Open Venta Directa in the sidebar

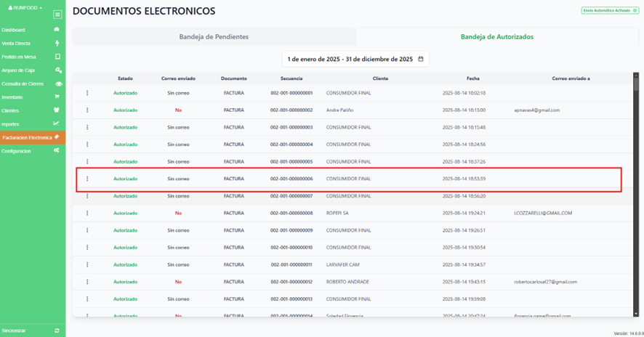coord(15,44)
